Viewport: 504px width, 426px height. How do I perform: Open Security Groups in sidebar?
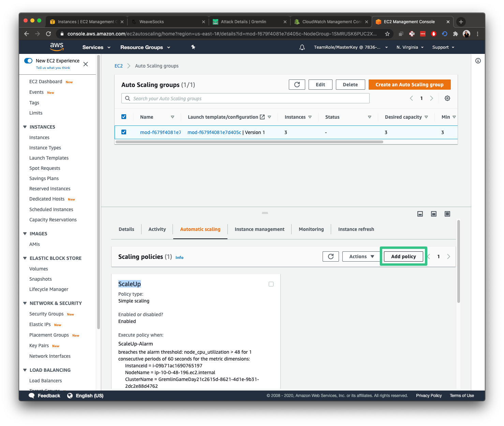point(46,314)
